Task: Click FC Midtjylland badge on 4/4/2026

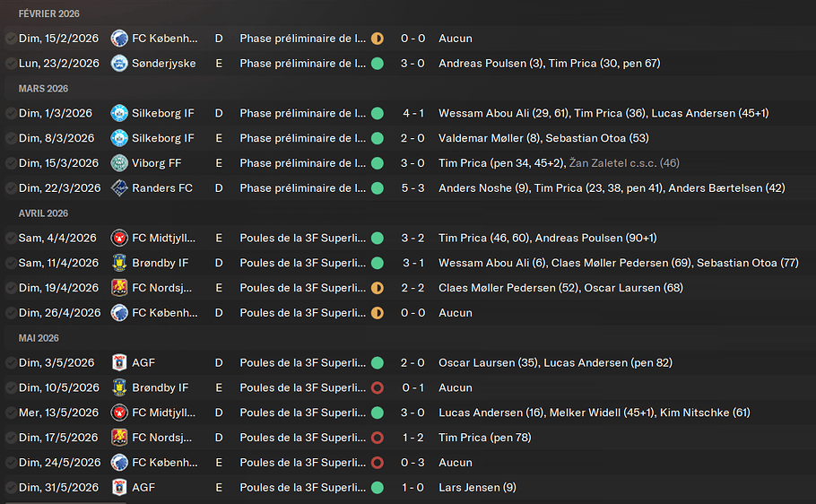Action: (119, 239)
